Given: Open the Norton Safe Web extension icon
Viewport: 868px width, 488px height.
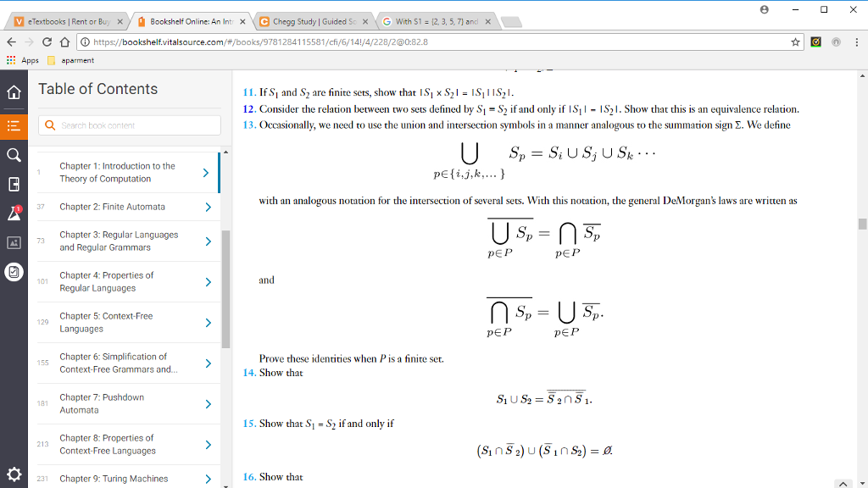Looking at the screenshot, I should [817, 40].
